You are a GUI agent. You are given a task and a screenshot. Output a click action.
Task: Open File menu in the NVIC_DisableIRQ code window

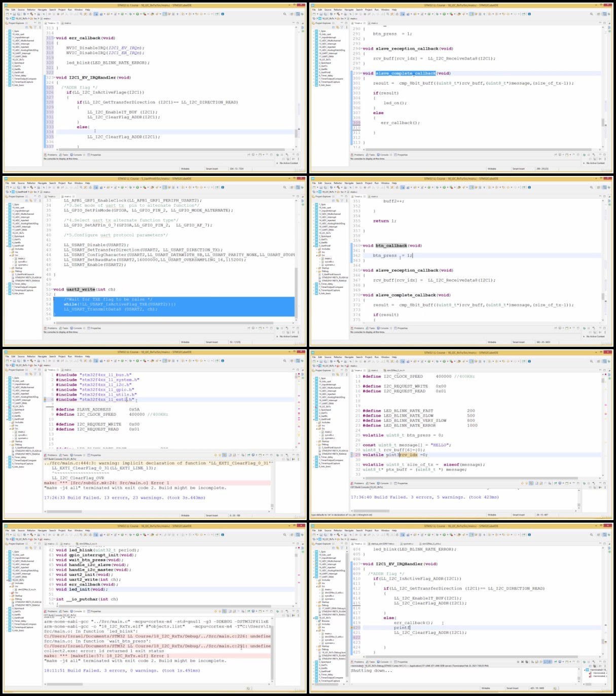point(7,10)
